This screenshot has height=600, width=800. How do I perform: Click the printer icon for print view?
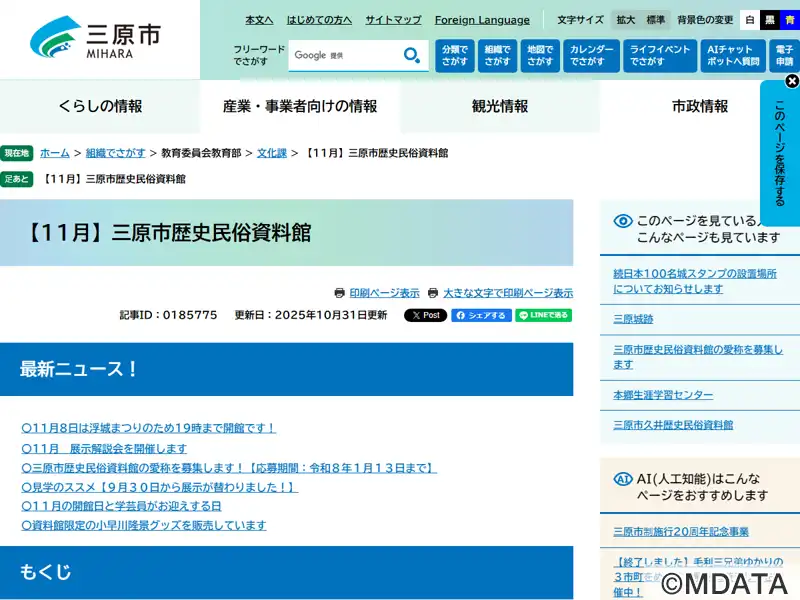click(x=340, y=293)
